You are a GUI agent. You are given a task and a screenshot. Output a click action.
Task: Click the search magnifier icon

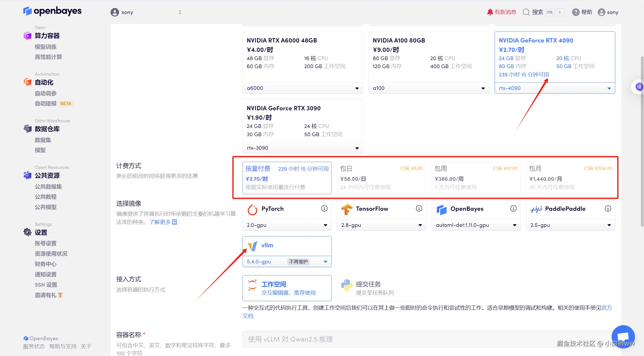[x=526, y=12]
